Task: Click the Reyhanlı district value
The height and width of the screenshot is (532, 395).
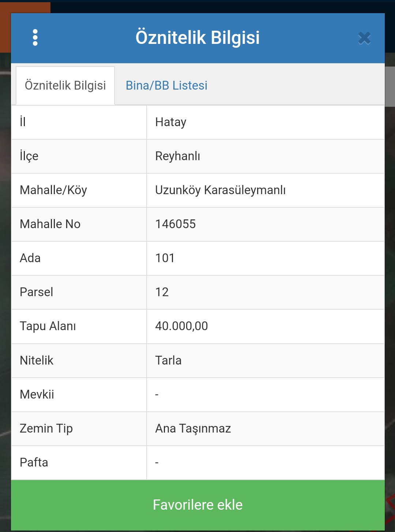Action: [178, 156]
